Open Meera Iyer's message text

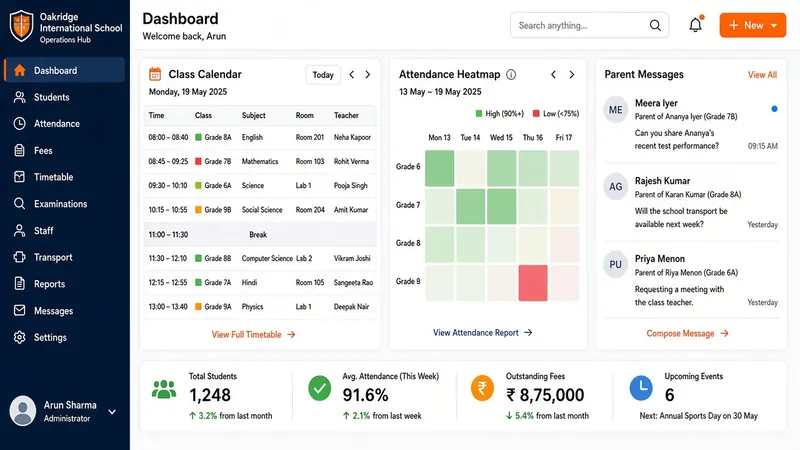point(677,139)
